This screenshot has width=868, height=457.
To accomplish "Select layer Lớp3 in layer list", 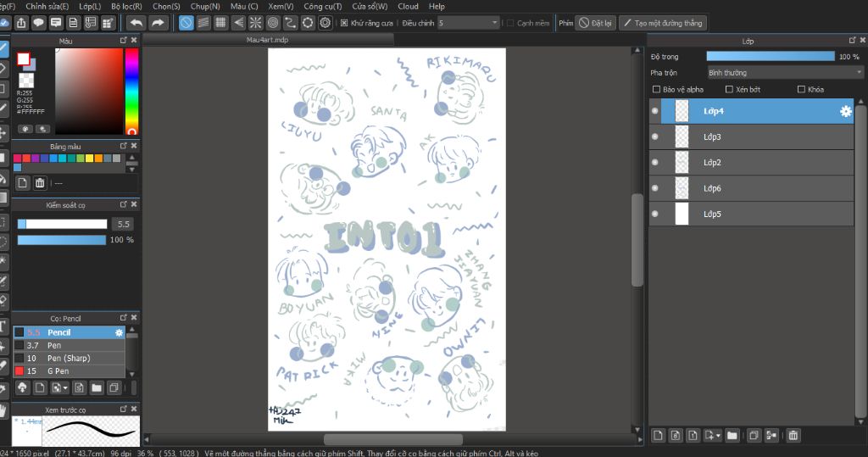I will pyautogui.click(x=752, y=137).
